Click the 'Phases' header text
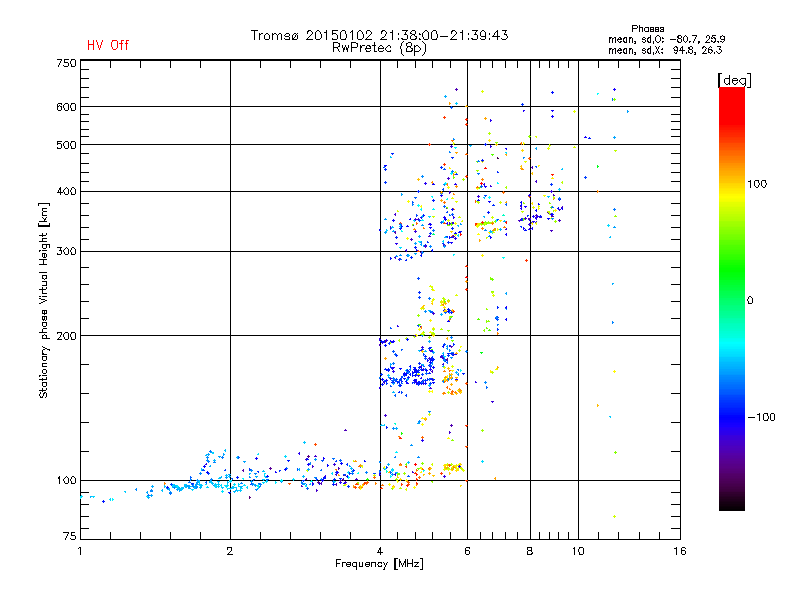This screenshot has width=800, height=600. tap(647, 29)
